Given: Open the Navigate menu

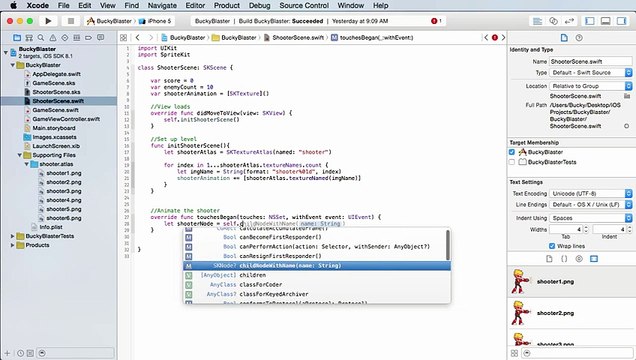Looking at the screenshot, I should coord(162,6).
